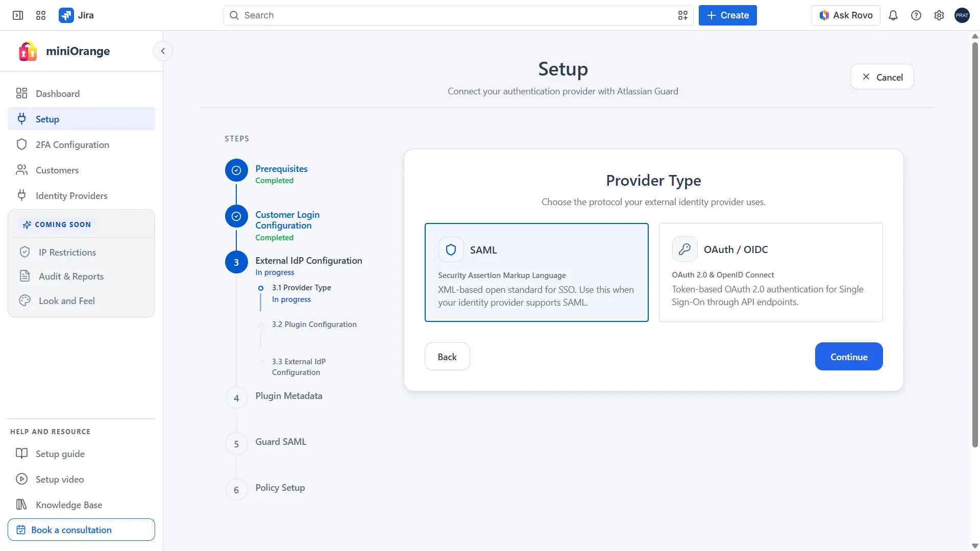
Task: Click the Customer Login Configuration step circle
Action: (236, 216)
